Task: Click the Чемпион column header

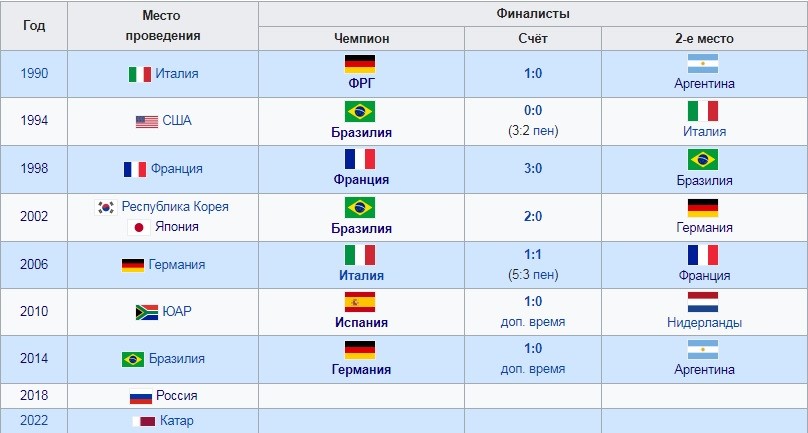Action: pyautogui.click(x=361, y=39)
